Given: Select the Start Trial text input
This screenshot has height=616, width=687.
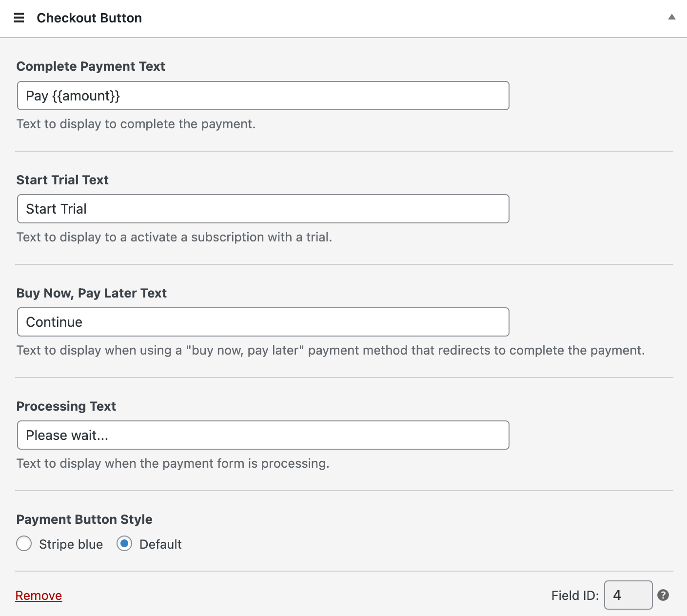Looking at the screenshot, I should point(263,209).
